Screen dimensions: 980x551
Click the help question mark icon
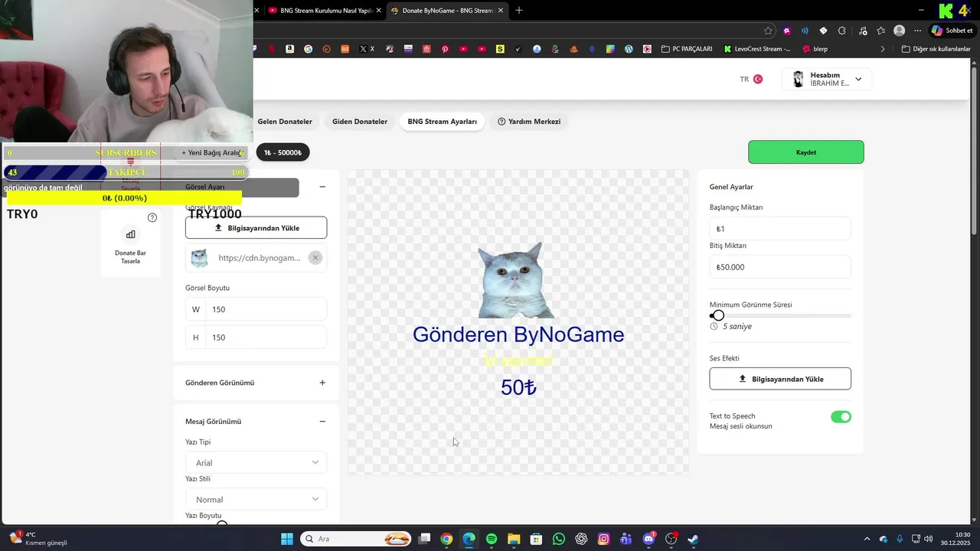click(x=152, y=217)
